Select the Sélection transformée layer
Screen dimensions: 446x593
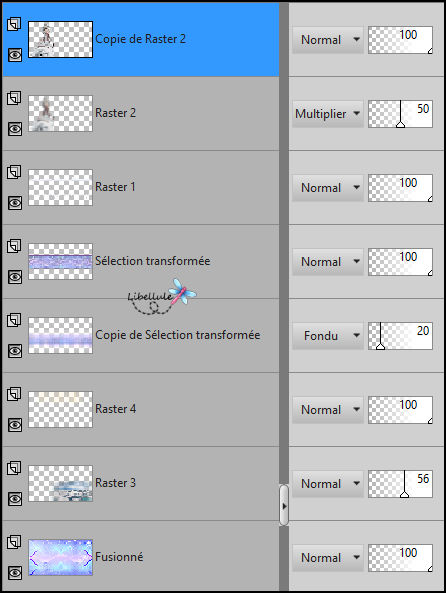[x=141, y=261]
